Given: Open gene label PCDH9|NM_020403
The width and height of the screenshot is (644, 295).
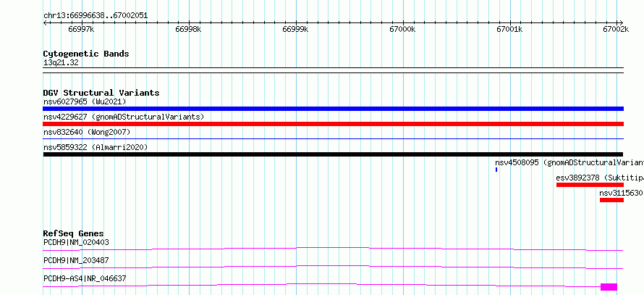Looking at the screenshot, I should click(76, 242).
